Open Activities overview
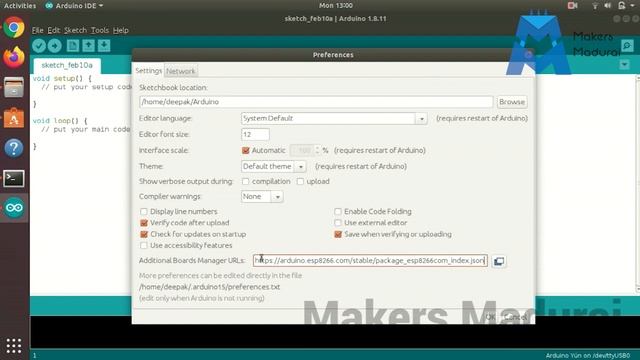 [20, 5]
